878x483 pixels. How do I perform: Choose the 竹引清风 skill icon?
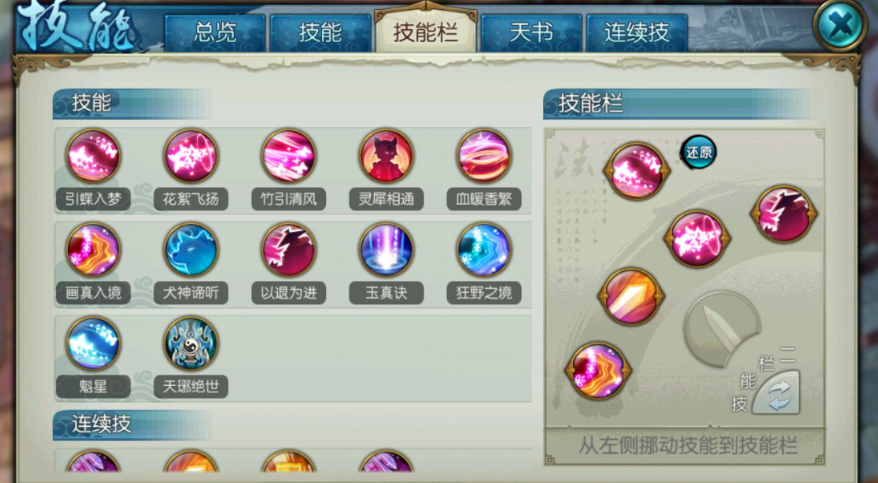288,156
